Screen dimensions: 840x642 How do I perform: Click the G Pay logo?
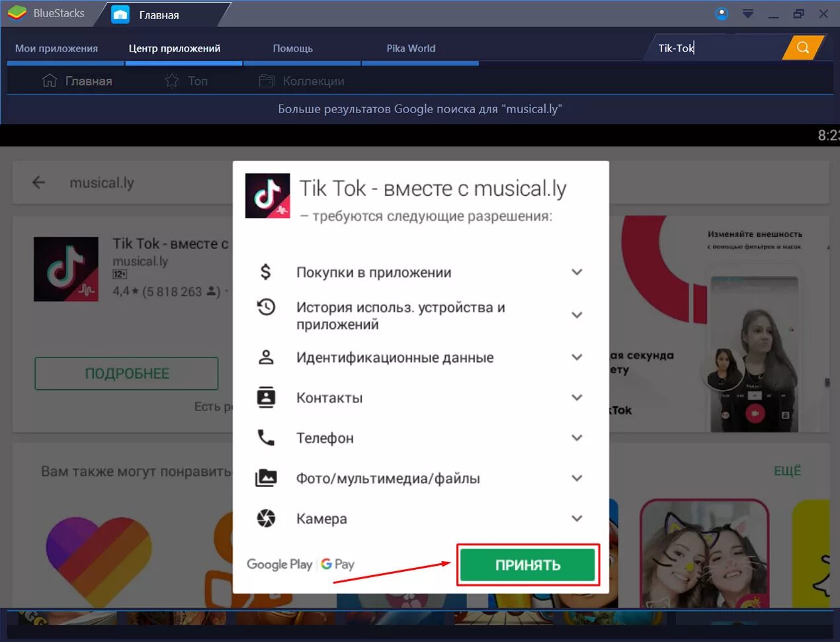tap(338, 565)
